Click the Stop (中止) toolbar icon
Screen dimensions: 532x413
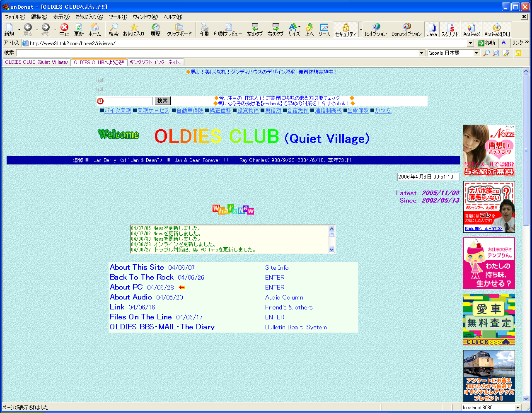tap(64, 29)
